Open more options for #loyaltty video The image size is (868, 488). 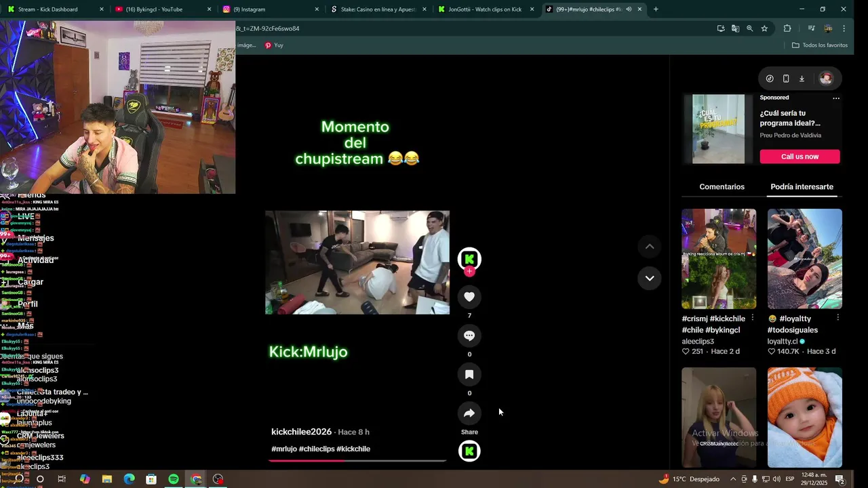[837, 318]
